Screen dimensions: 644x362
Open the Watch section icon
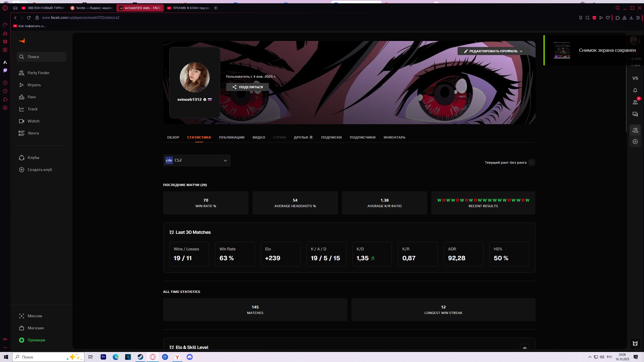pos(22,121)
